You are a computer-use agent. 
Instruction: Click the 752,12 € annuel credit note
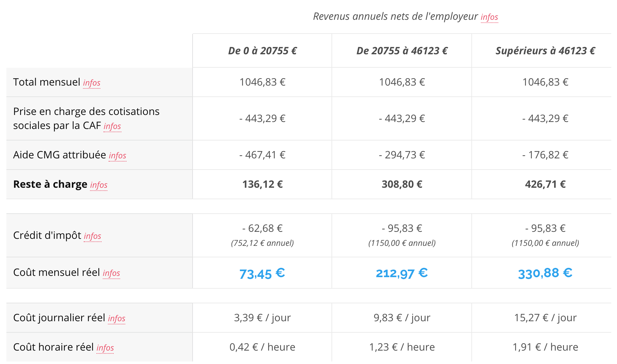(x=263, y=243)
